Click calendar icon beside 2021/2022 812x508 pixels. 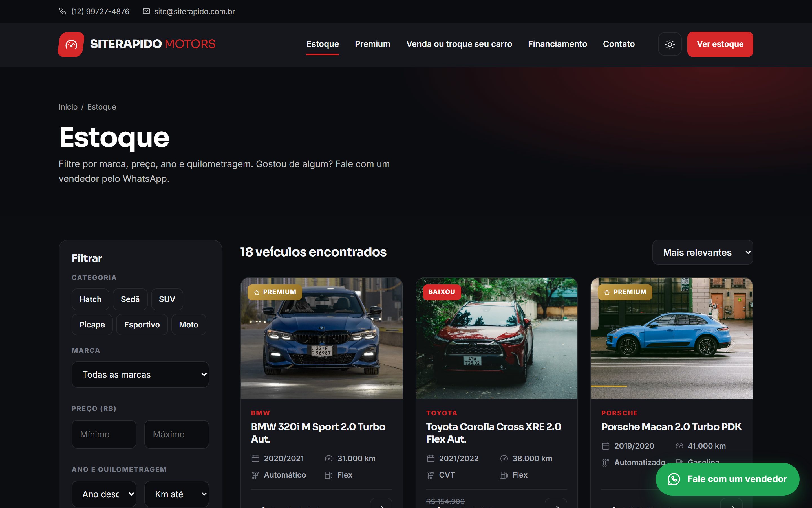click(x=431, y=458)
